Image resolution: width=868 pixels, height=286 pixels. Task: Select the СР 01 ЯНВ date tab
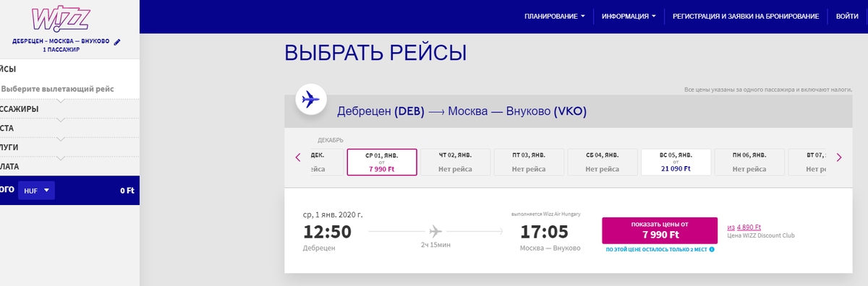click(x=382, y=162)
